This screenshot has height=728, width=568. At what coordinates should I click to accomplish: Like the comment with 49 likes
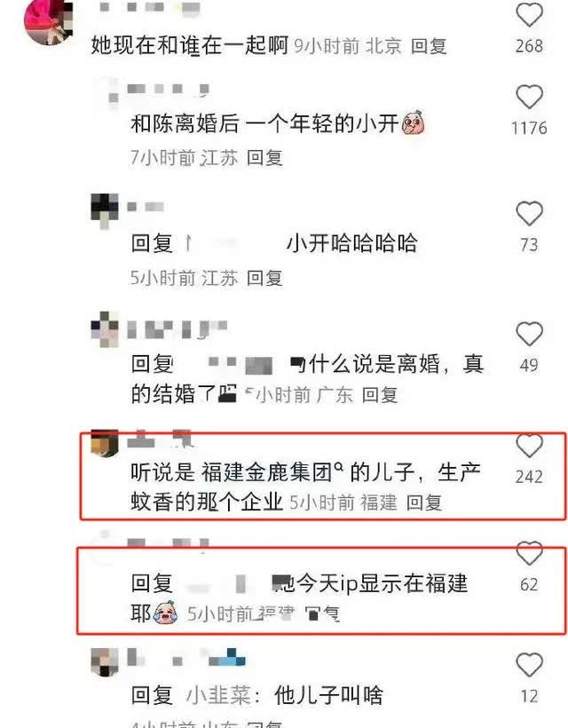pos(529,334)
